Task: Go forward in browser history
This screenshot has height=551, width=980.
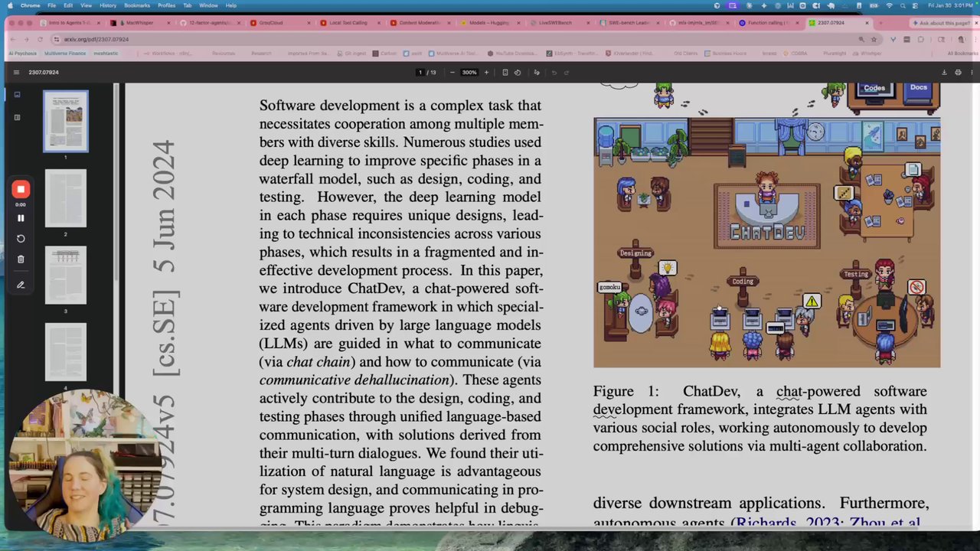Action: coord(28,39)
